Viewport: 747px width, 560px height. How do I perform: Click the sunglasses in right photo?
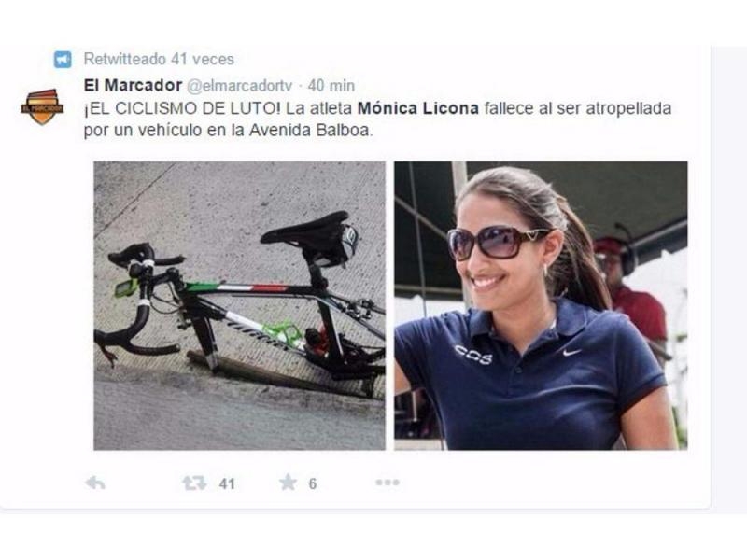click(496, 243)
